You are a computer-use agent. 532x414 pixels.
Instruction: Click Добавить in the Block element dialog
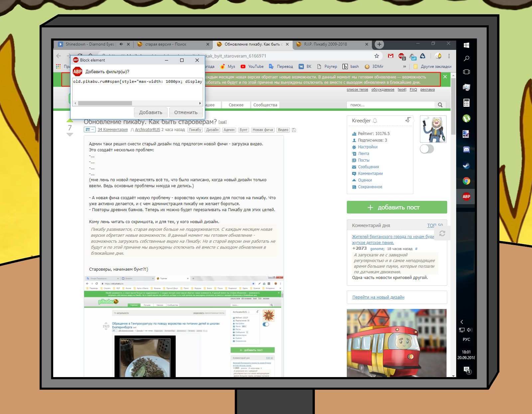151,112
